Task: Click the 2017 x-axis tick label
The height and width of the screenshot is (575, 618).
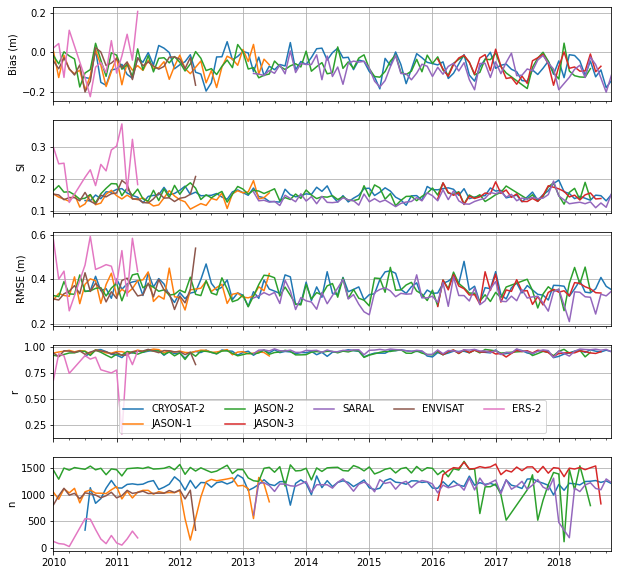Action: pos(496,562)
